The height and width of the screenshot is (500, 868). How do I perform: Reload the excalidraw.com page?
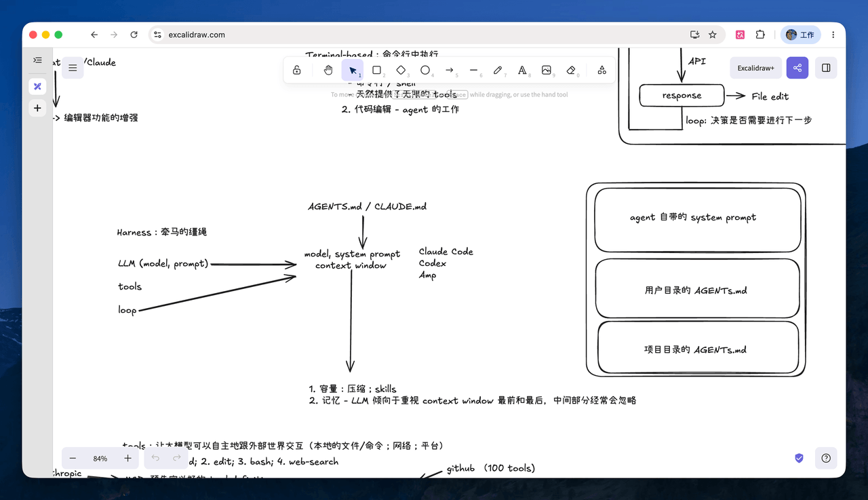click(134, 35)
